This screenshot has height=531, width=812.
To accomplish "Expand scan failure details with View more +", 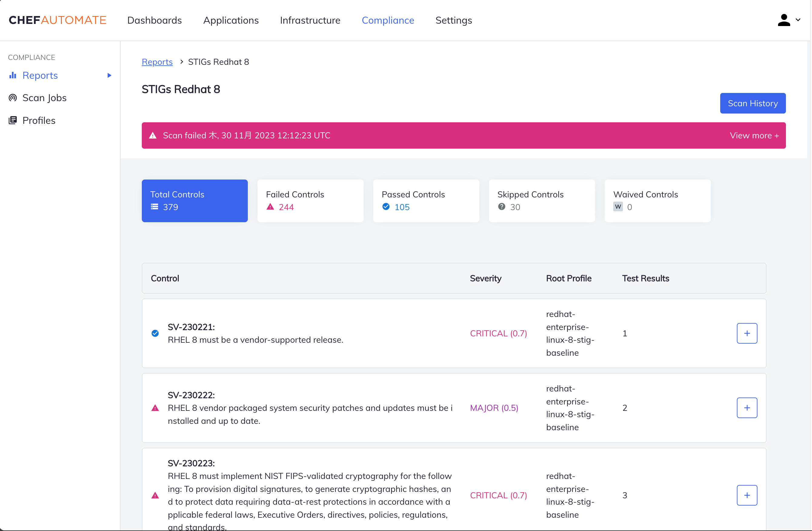I will pos(754,135).
